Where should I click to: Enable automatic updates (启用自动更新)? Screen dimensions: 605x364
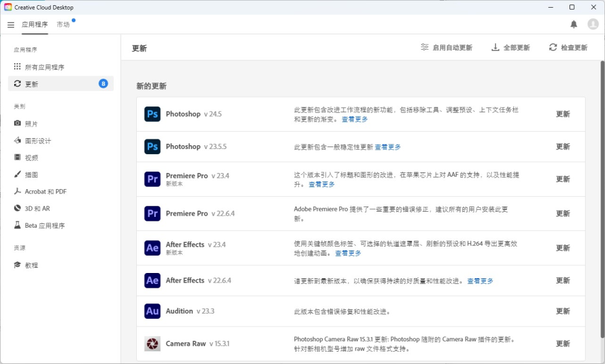click(446, 48)
